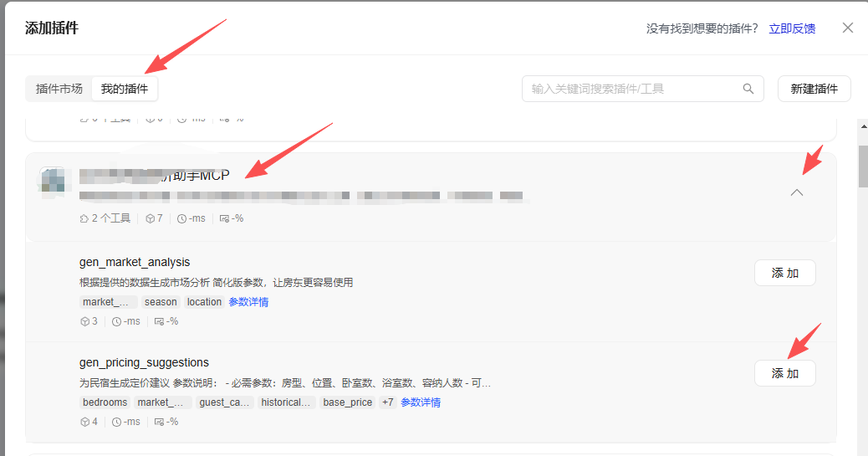Click the gen_pricing_suggestions tool name
The image size is (868, 456).
tap(144, 362)
